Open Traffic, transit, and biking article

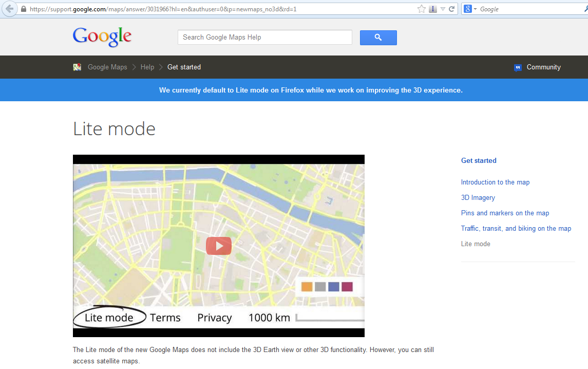tap(516, 229)
